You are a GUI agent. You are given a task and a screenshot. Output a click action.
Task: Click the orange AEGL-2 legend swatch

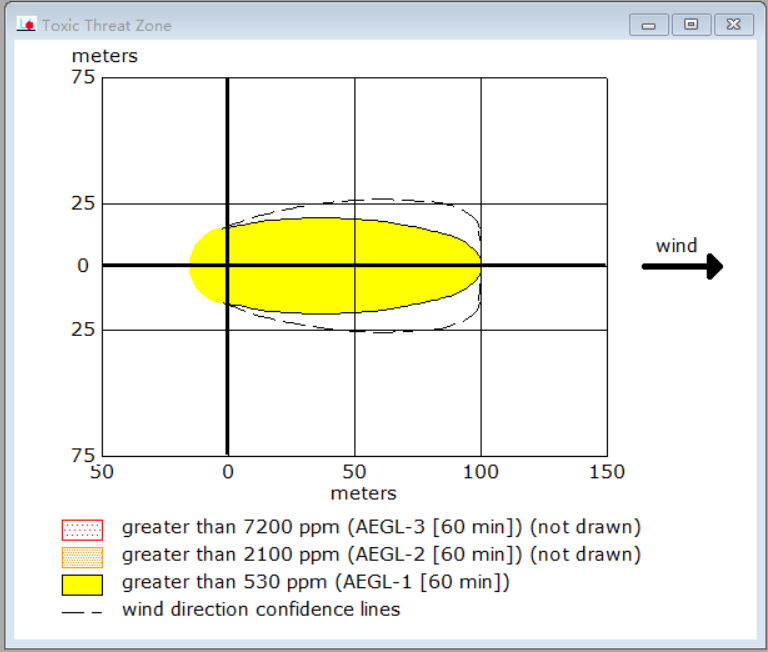82,557
